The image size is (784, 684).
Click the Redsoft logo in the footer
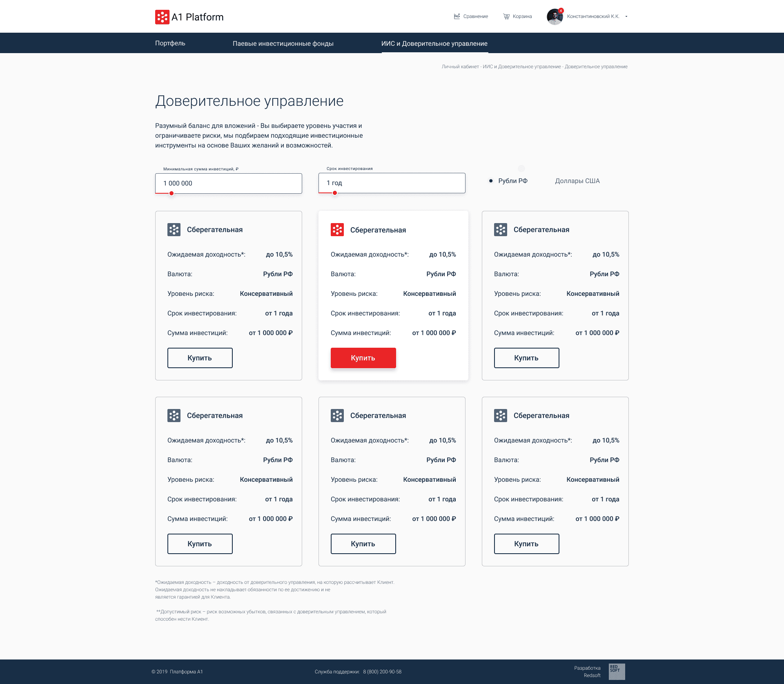617,672
